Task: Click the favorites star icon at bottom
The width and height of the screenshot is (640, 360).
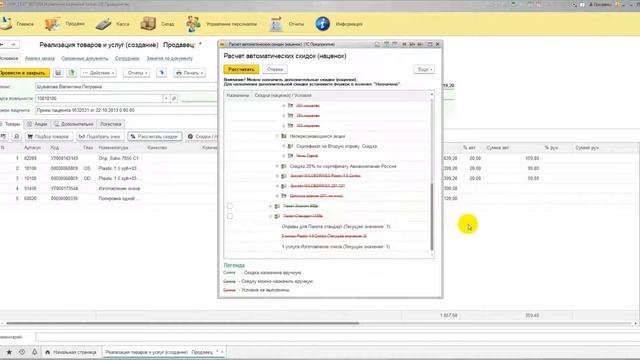Action: click(9, 352)
